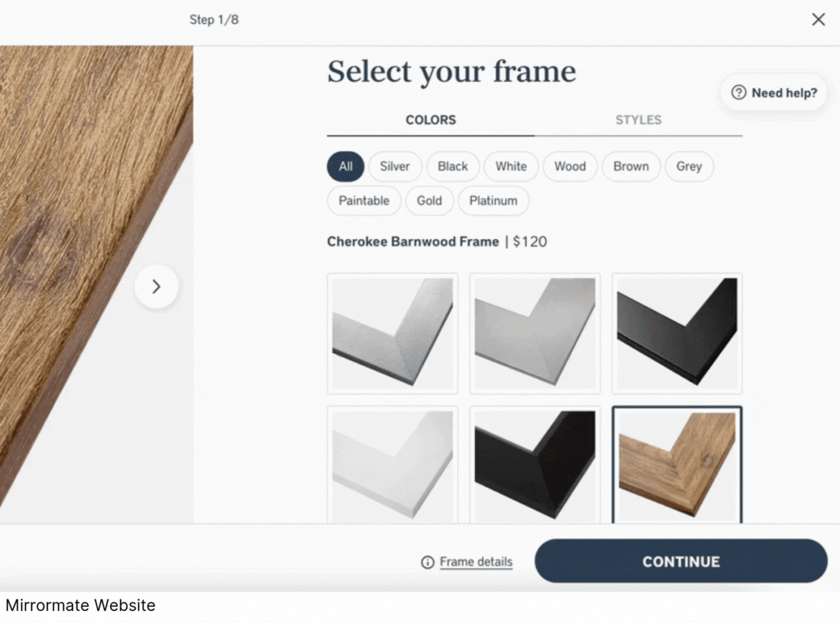The image size is (840, 622).
Task: Click the CONTINUE button
Action: coord(681,562)
